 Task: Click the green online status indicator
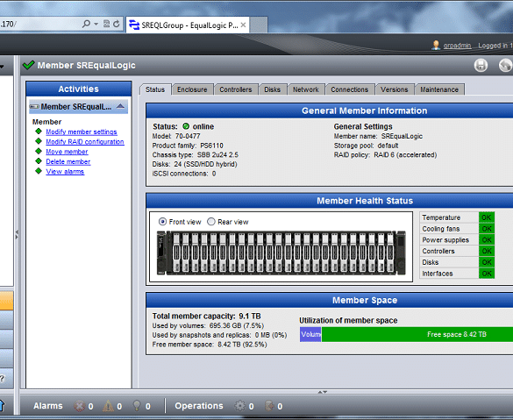click(x=186, y=126)
